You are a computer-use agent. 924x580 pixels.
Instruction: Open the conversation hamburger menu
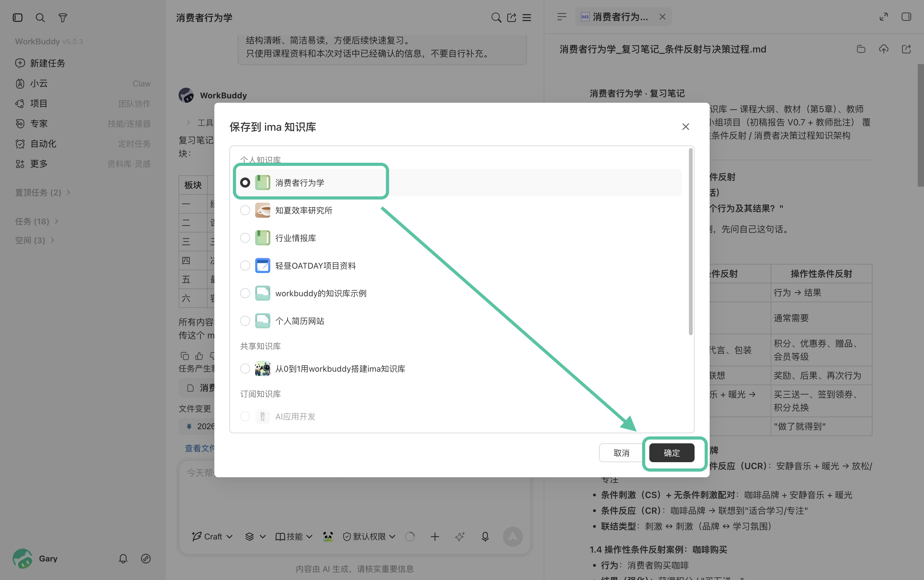click(527, 18)
